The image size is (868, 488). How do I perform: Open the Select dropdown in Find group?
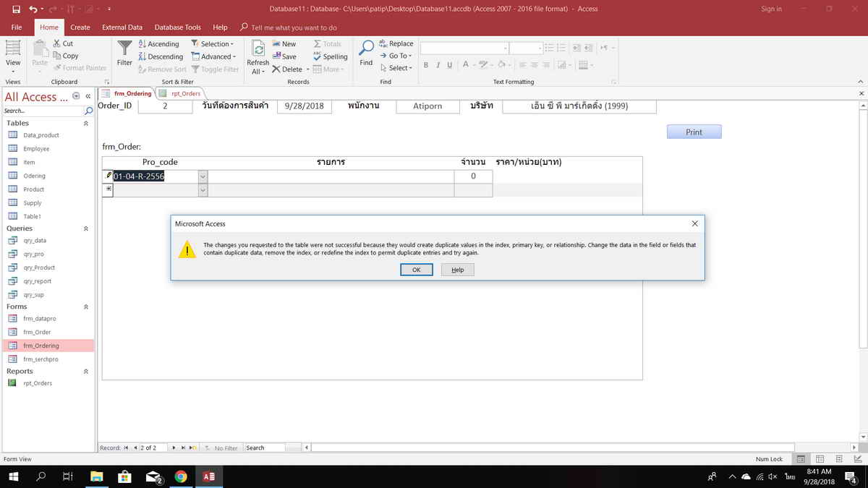pyautogui.click(x=396, y=68)
